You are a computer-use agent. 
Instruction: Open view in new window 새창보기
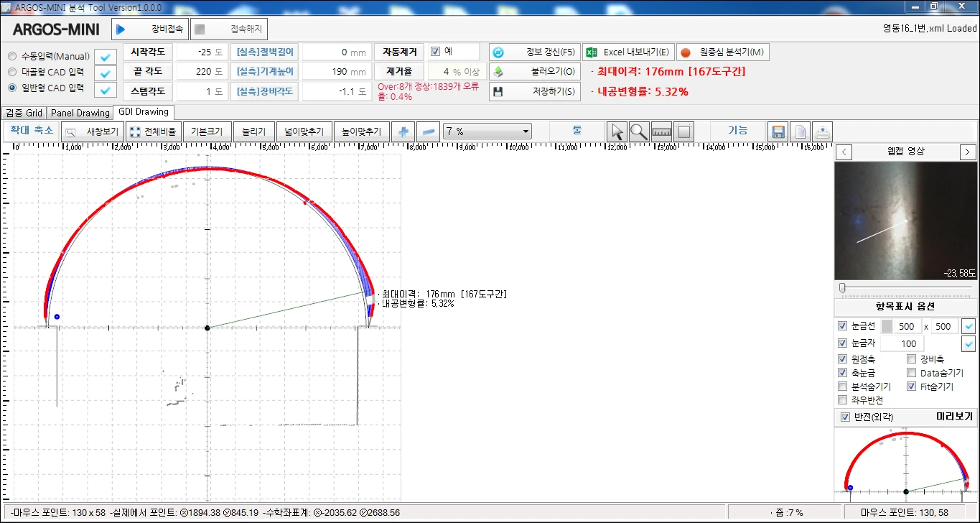(93, 131)
